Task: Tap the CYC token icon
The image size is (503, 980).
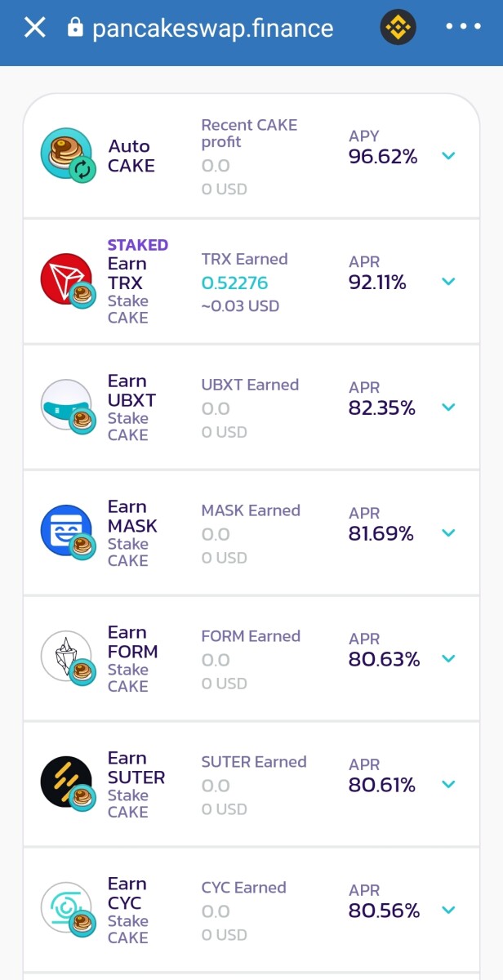Action: coord(67,909)
